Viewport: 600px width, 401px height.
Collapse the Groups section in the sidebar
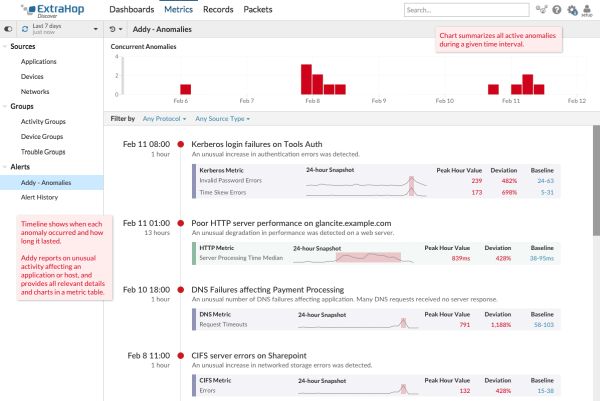[x=5, y=106]
